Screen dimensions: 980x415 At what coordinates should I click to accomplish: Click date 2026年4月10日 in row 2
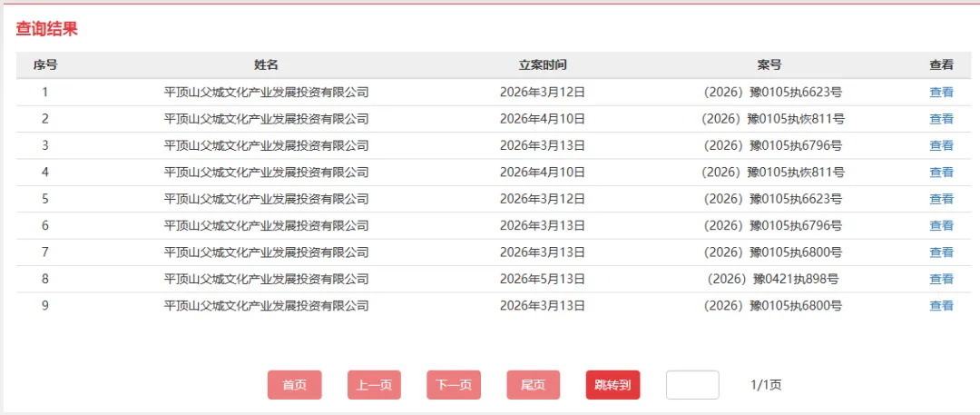tap(543, 119)
